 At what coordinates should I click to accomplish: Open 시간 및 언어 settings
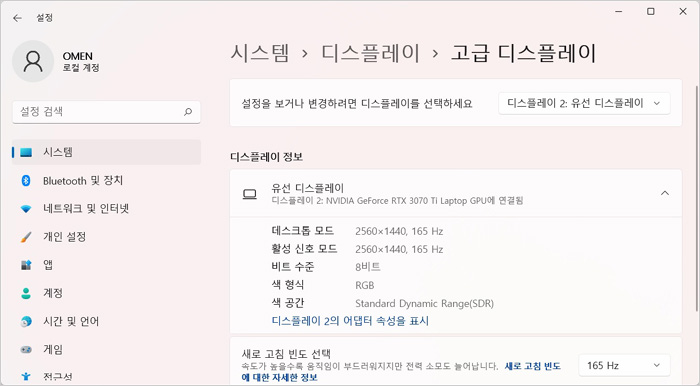[x=106, y=321]
